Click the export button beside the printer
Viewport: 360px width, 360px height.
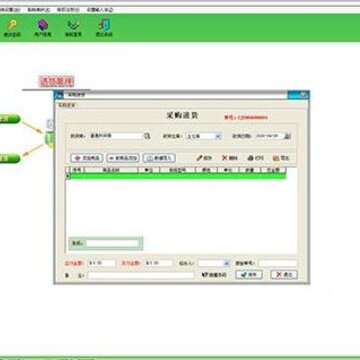(281, 158)
